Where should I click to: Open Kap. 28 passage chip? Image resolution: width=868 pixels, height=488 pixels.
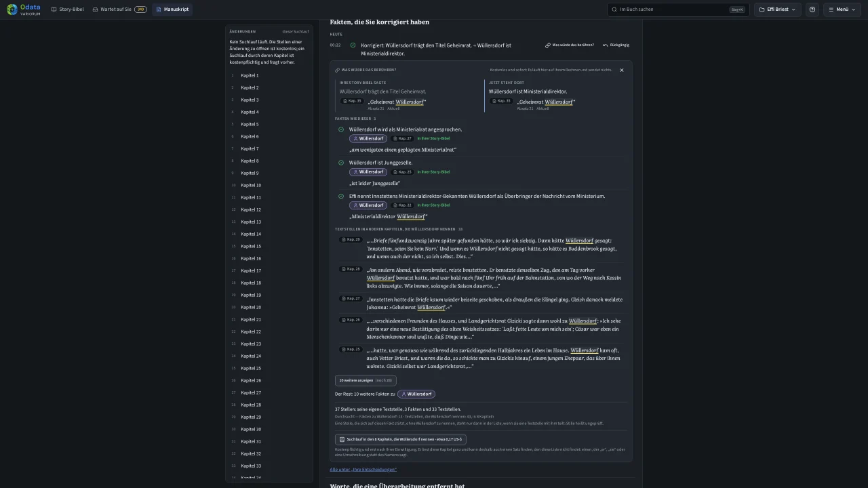click(x=351, y=269)
